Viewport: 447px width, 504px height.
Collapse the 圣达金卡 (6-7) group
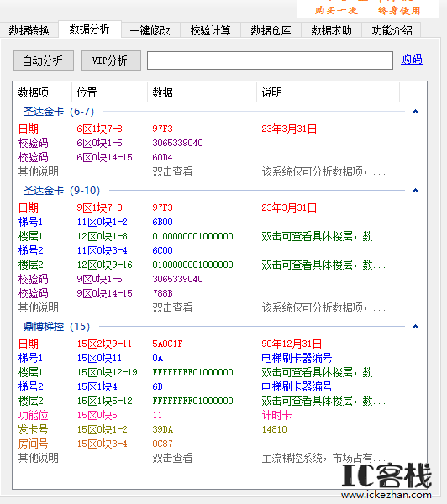(415, 112)
